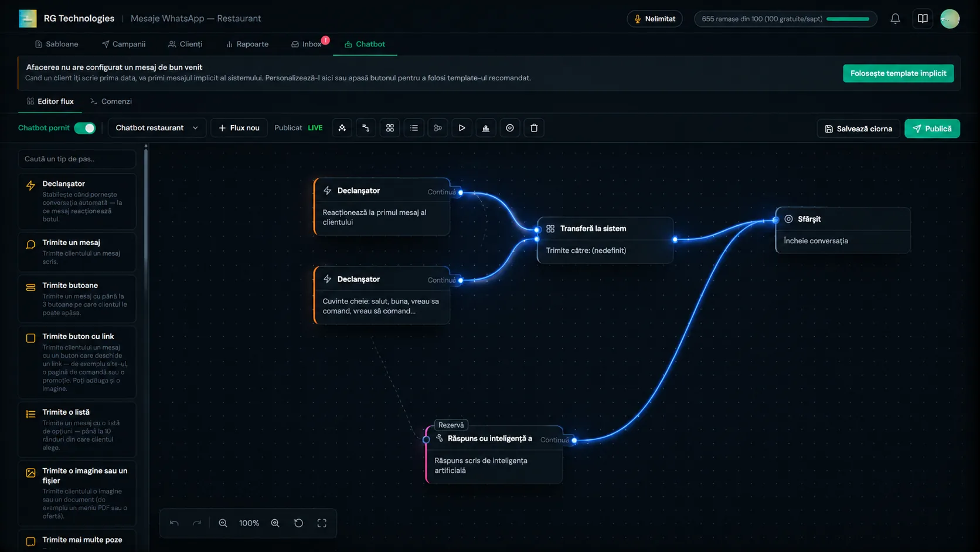Click the step-type search field
Screen dimensions: 980x552
[77, 159]
